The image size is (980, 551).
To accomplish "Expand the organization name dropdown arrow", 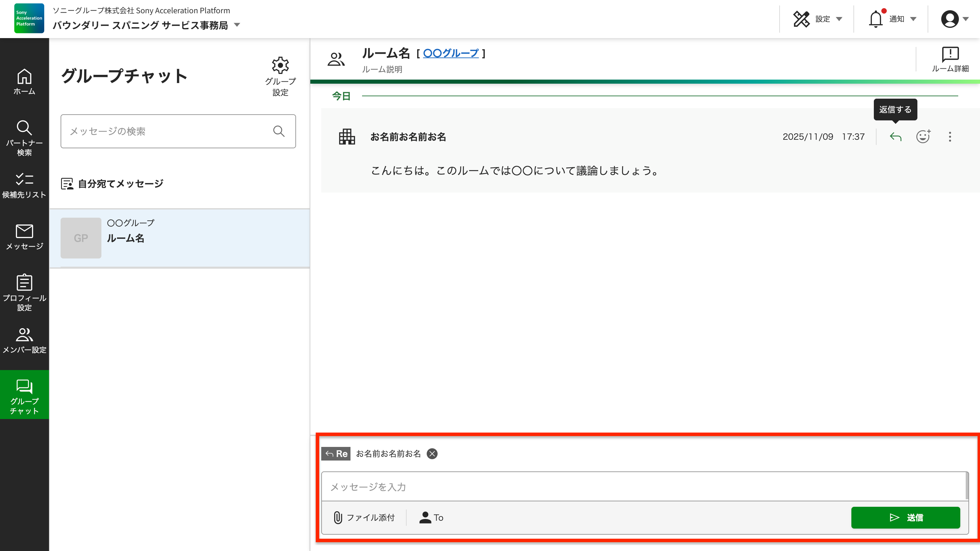I will point(237,25).
